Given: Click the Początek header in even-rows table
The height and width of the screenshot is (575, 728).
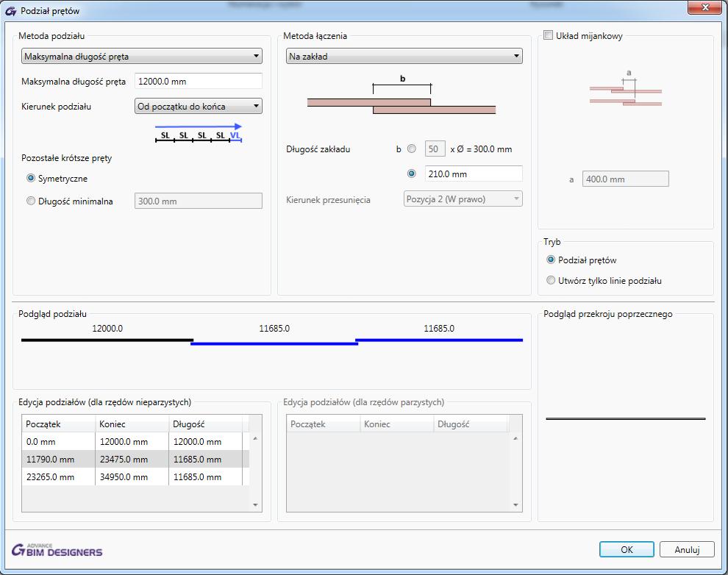Looking at the screenshot, I should tap(323, 424).
